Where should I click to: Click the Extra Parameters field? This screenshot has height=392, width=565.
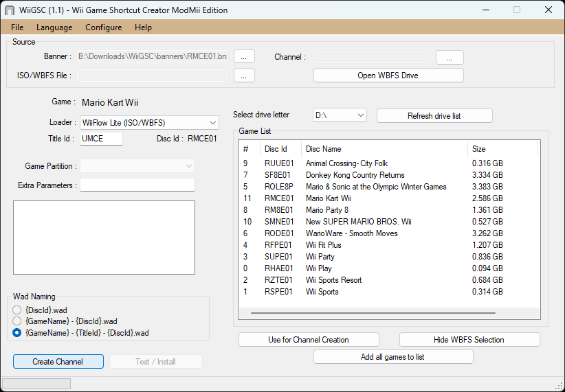pyautogui.click(x=137, y=185)
